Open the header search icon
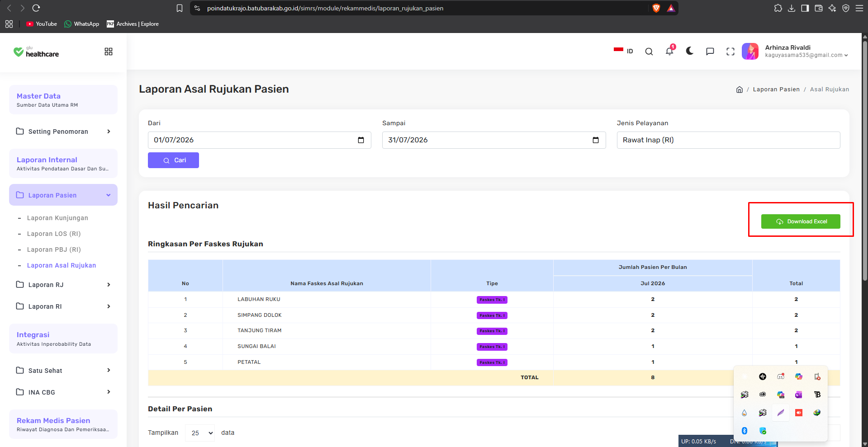The image size is (868, 447). [x=649, y=52]
